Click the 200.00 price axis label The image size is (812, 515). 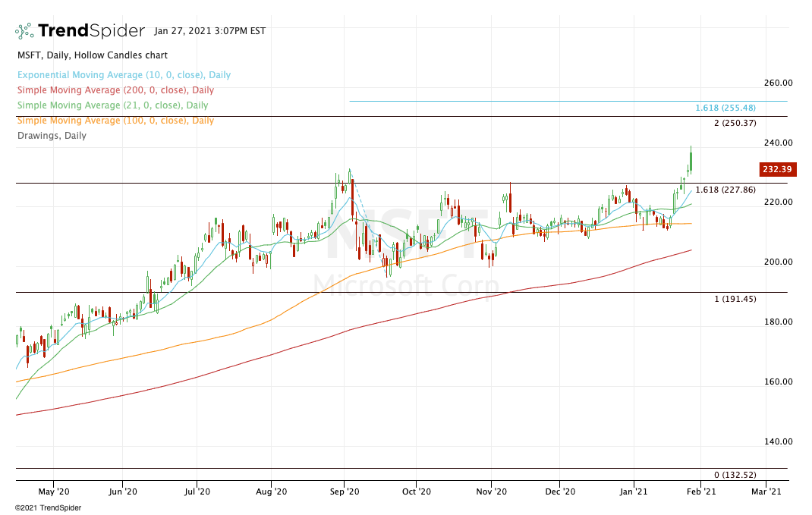tap(779, 262)
